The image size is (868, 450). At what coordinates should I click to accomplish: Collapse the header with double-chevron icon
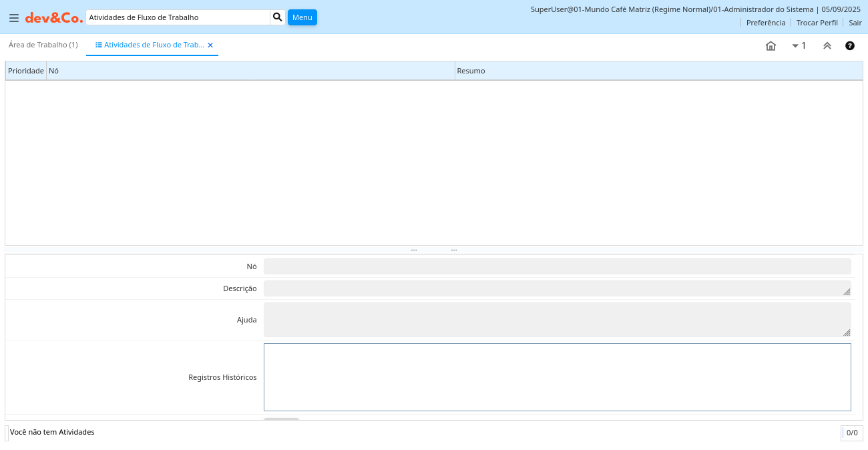pos(827,46)
